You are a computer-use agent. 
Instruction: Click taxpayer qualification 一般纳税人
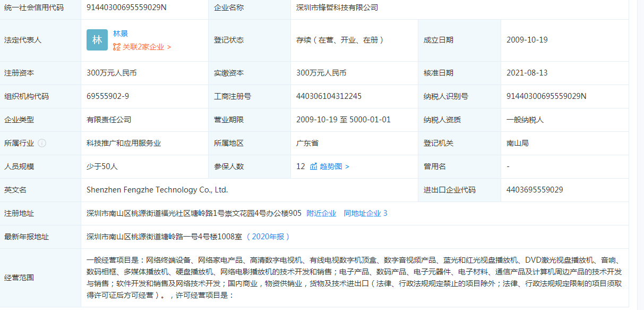pyautogui.click(x=525, y=120)
